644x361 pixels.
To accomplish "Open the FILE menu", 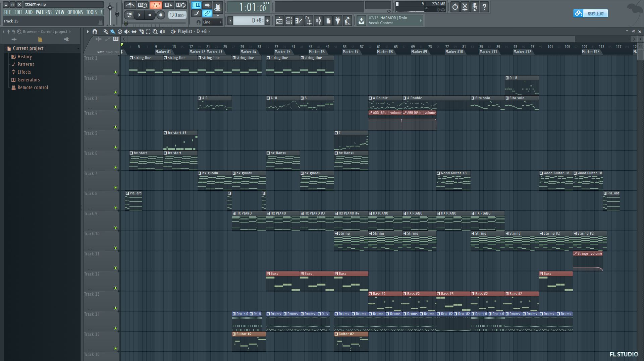I will [x=7, y=12].
